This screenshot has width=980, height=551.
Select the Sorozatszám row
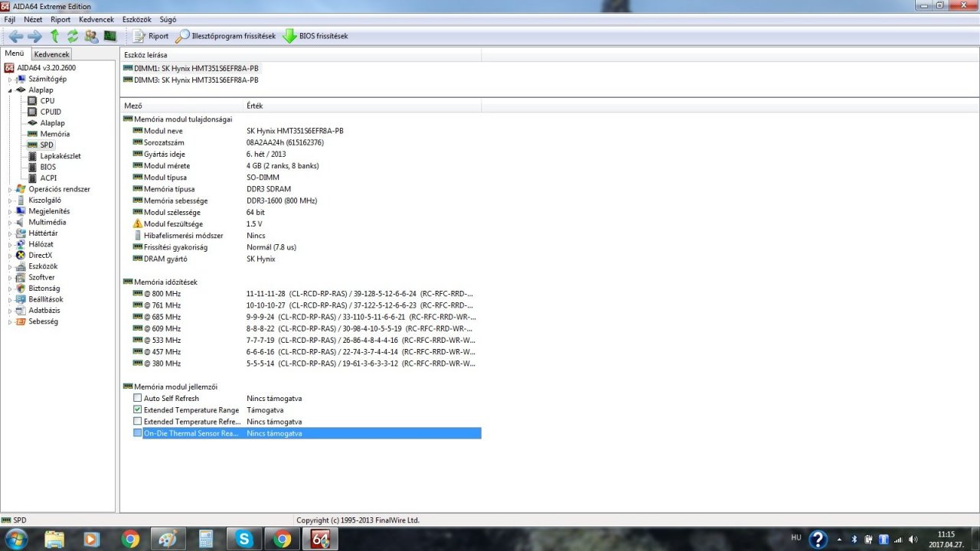point(301,142)
